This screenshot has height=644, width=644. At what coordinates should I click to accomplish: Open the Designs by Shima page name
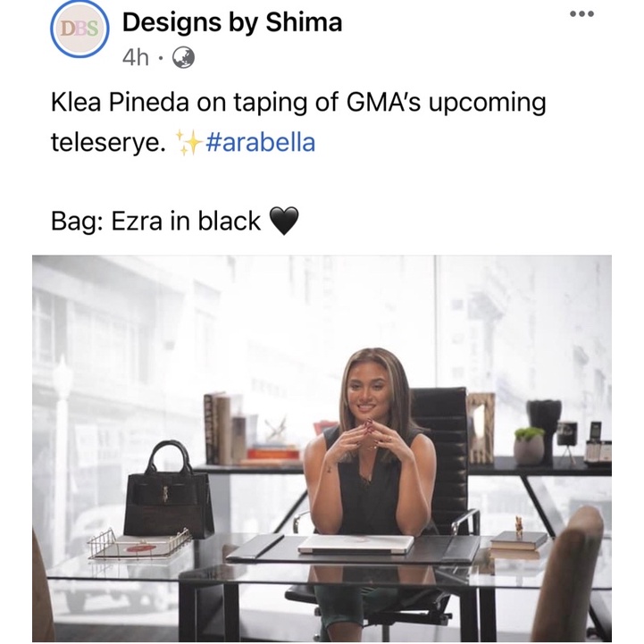pos(232,22)
